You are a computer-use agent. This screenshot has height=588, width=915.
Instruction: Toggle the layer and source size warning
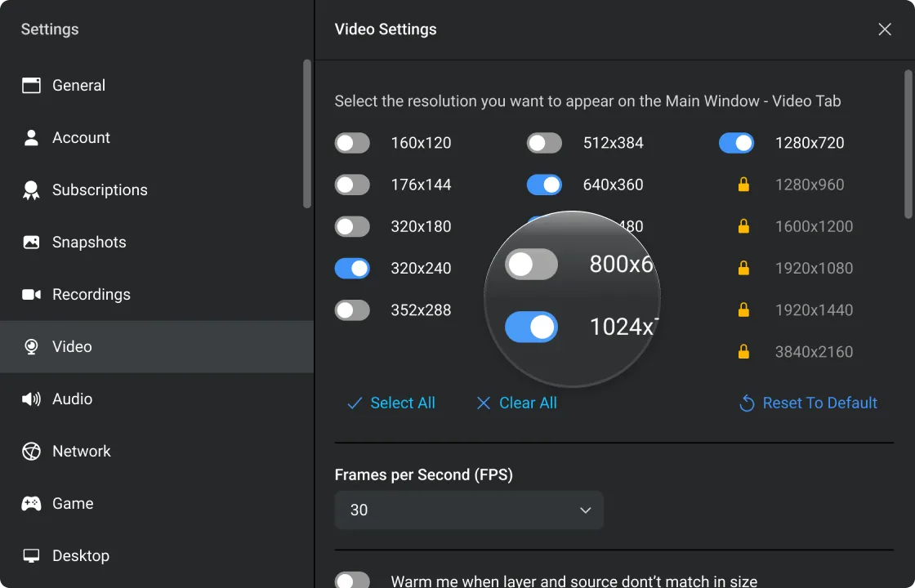[352, 581]
